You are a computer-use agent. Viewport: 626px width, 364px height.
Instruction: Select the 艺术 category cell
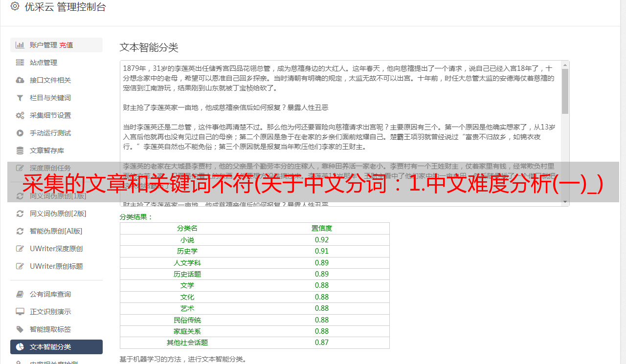(x=187, y=308)
